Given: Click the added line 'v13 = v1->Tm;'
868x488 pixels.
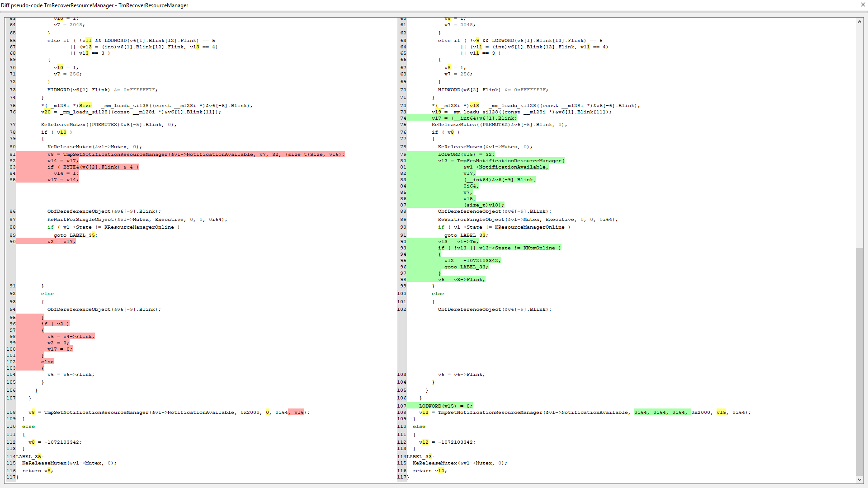Looking at the screenshot, I should [458, 241].
